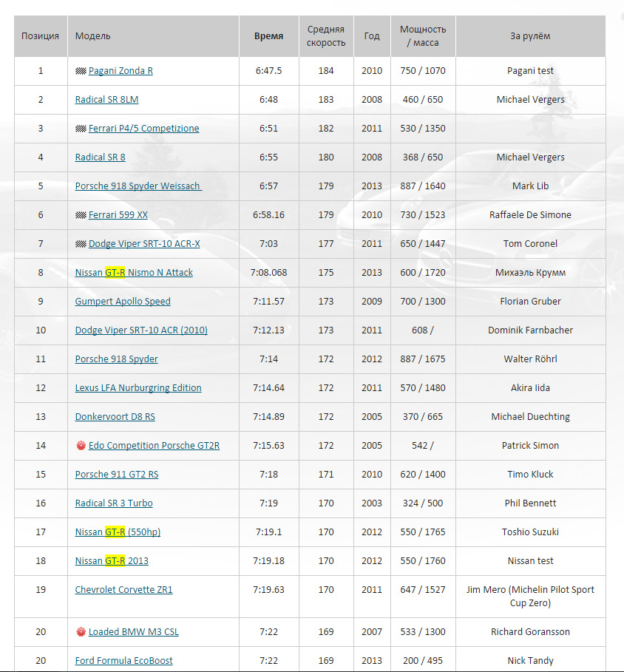Open the Ford Formula EcoBoost link
624x672 pixels.
123,660
